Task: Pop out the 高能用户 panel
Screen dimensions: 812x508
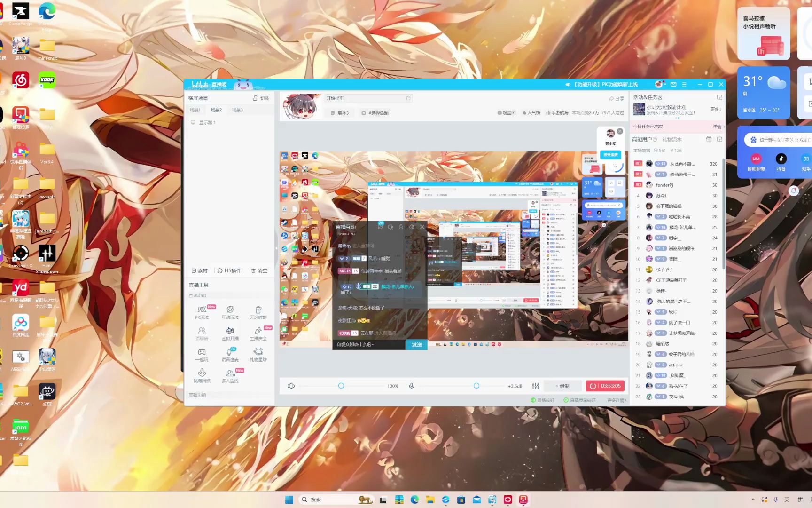Action: point(719,139)
